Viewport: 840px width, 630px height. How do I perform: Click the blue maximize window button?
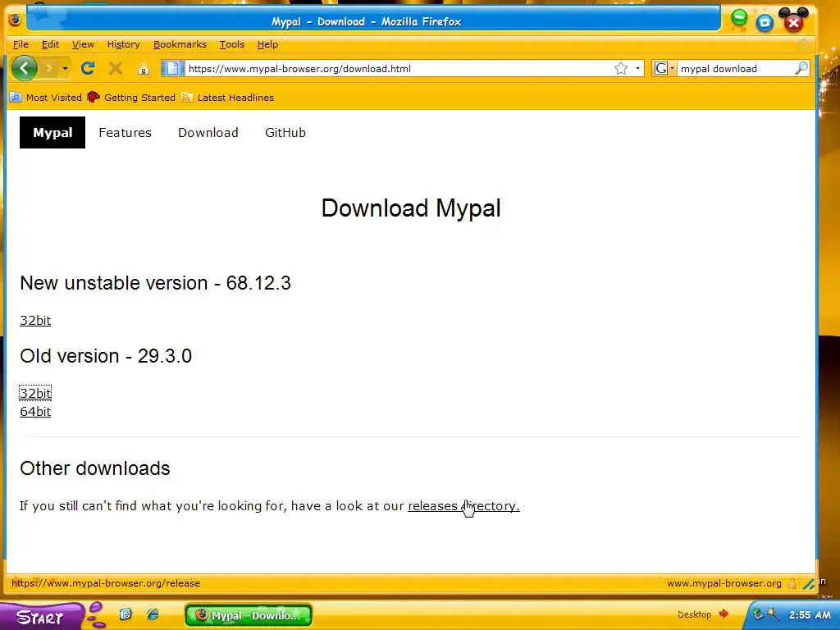point(765,22)
